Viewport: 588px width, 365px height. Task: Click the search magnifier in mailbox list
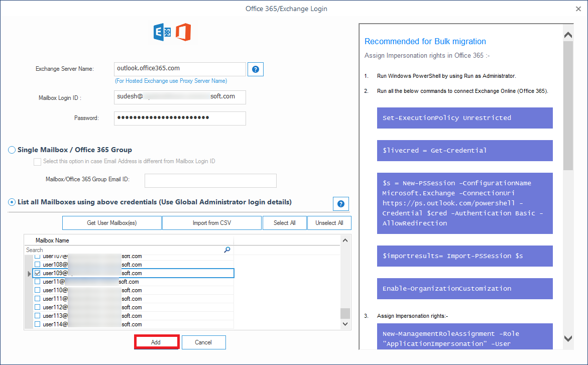click(227, 250)
